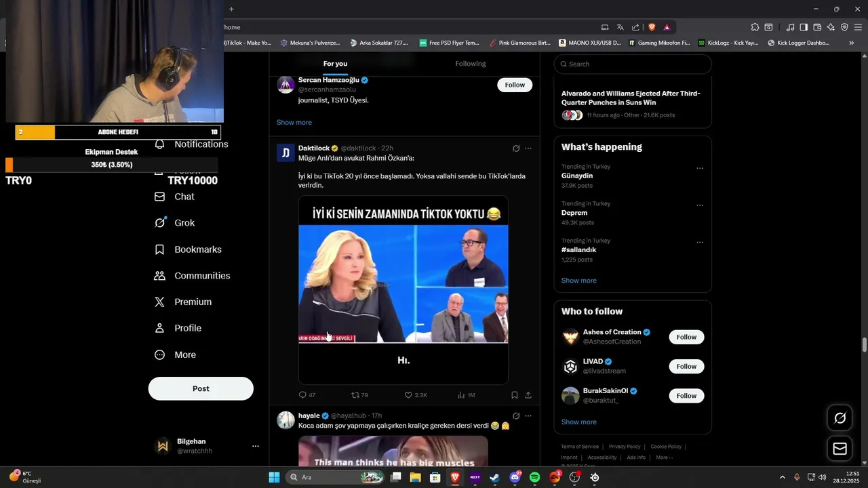Click Show more under Who to follow
Image resolution: width=868 pixels, height=488 pixels.
click(x=579, y=422)
